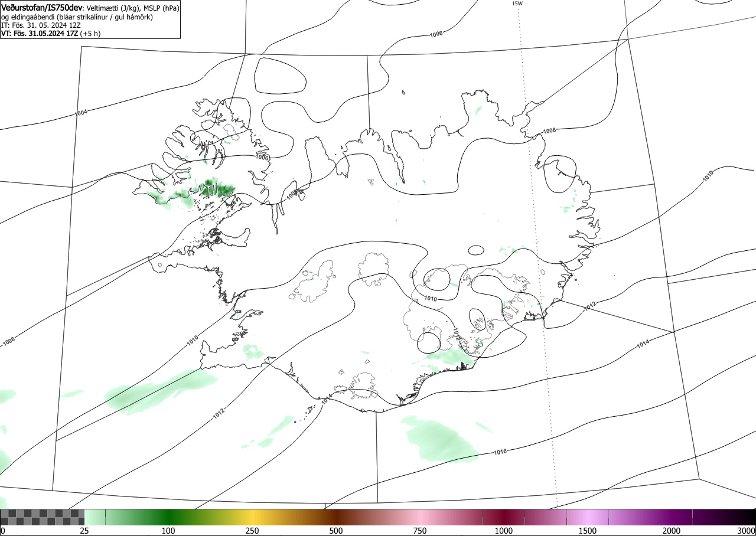The width and height of the screenshot is (756, 536).
Task: Click the black end of the color bar
Action: 745,517
